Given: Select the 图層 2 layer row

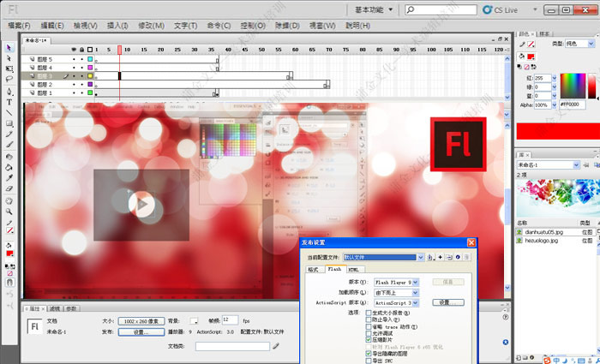Looking at the screenshot, I should [x=57, y=85].
